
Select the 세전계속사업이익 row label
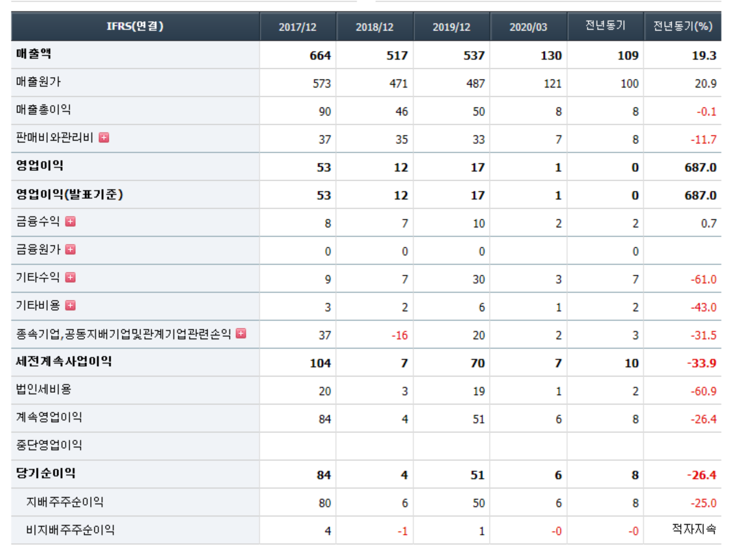[64, 362]
